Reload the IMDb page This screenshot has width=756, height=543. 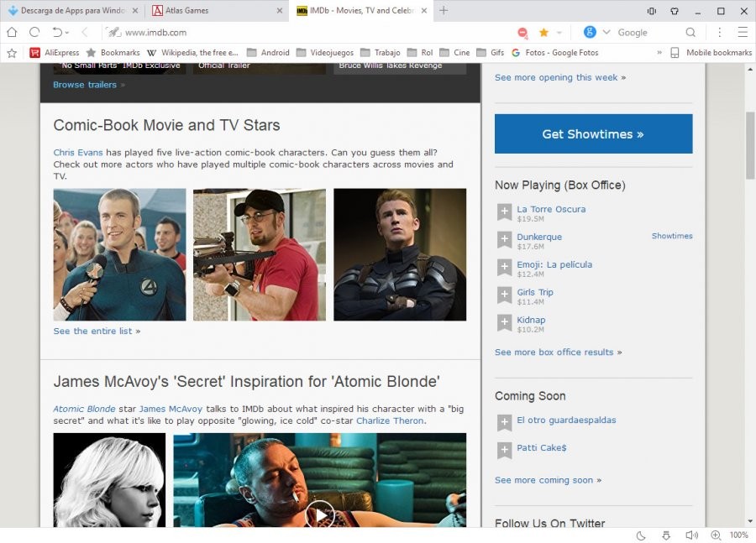34,32
